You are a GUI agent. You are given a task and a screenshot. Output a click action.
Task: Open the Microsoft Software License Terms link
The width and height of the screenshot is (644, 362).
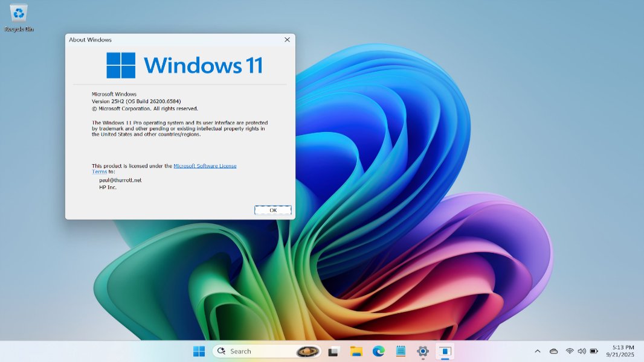tap(205, 165)
